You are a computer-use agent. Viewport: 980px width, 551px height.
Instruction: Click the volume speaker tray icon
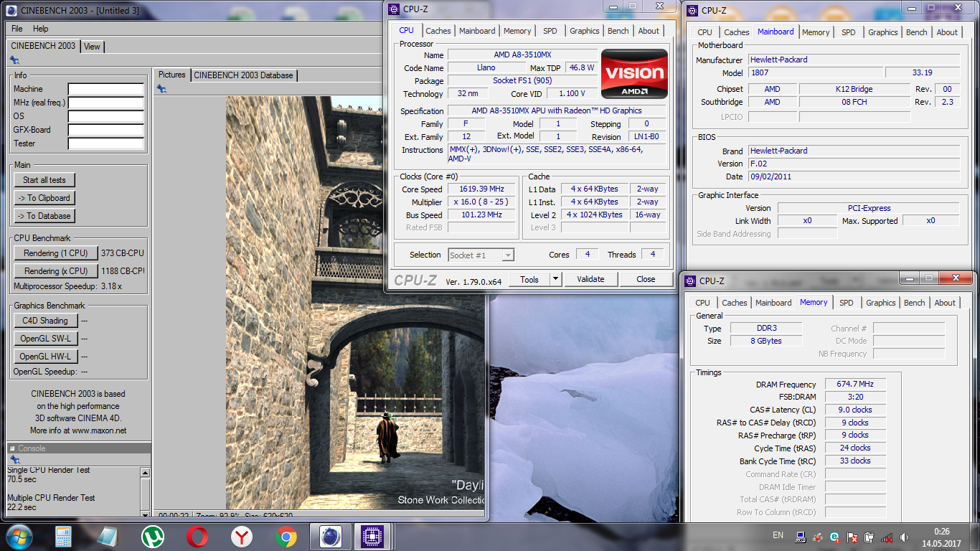(904, 536)
